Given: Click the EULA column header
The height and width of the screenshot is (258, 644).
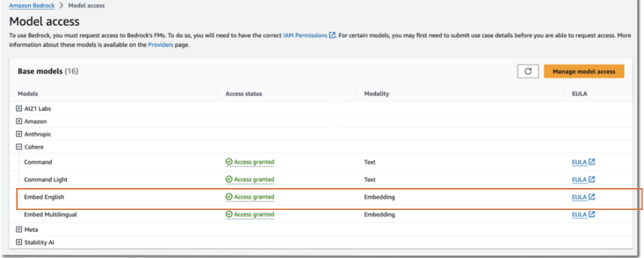Looking at the screenshot, I should tap(579, 94).
